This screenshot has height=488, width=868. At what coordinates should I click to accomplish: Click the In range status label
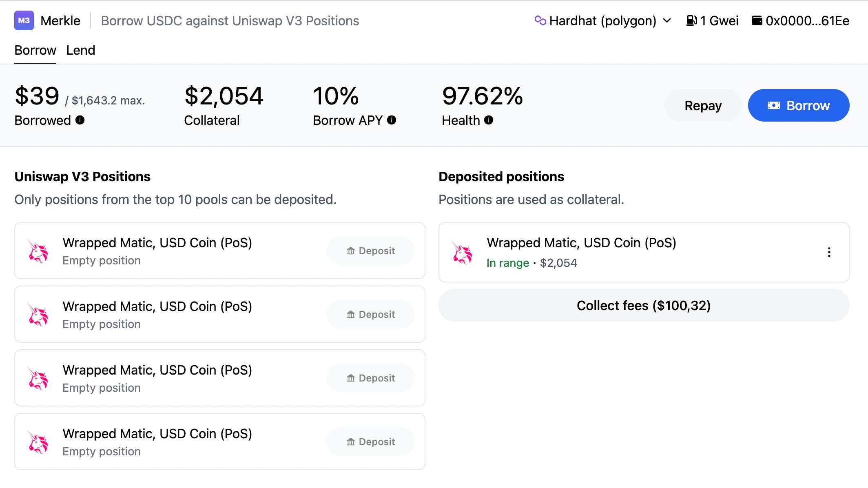coord(507,263)
